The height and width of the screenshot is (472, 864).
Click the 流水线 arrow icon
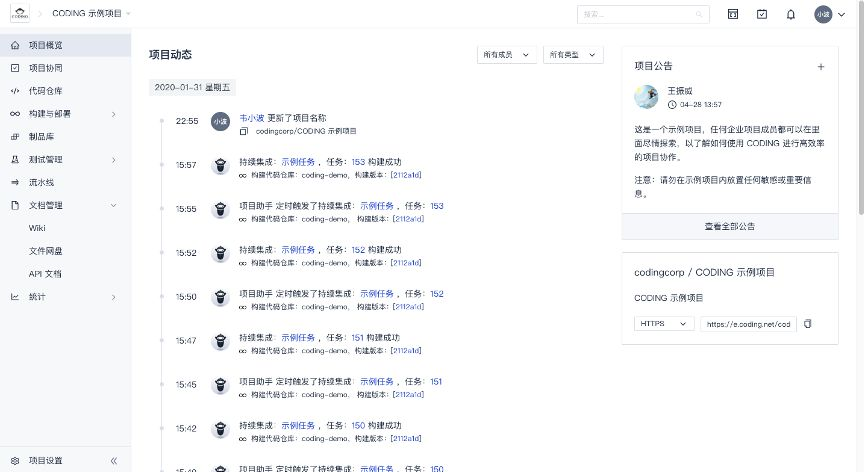click(15, 182)
